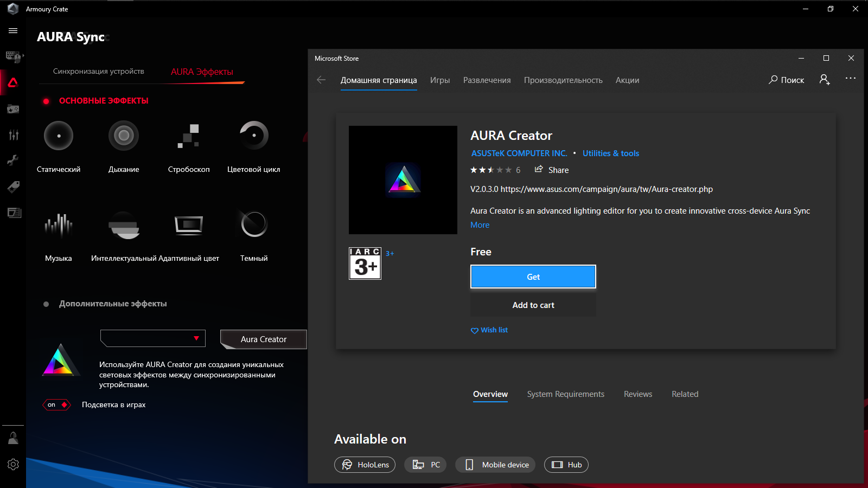Switch to Синхронизация устройств tab
The height and width of the screenshot is (488, 868).
(99, 72)
